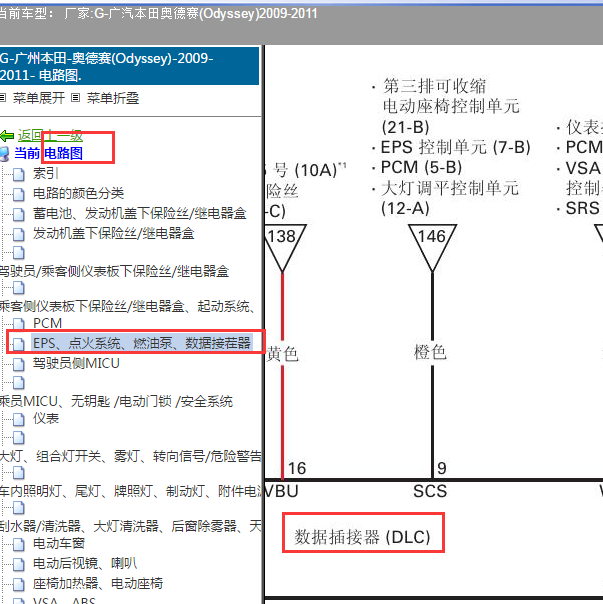Open 蓄电池、发动机盖下保险丝/继电器盒 entry
603x604 pixels.
[x=139, y=213]
